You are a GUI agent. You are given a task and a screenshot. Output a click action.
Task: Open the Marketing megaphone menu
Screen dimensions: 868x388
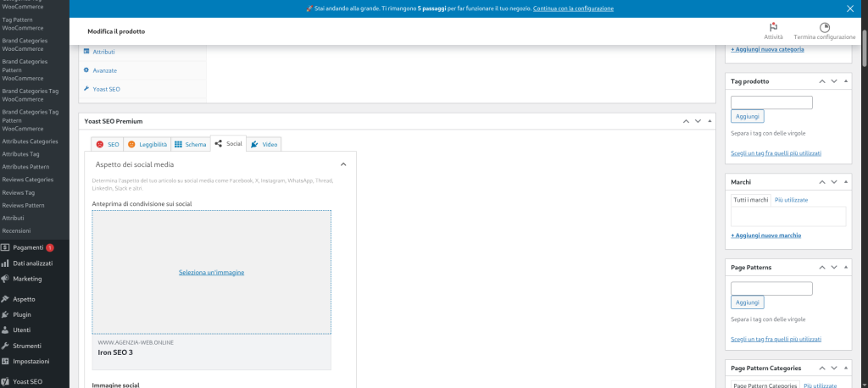[x=27, y=279]
